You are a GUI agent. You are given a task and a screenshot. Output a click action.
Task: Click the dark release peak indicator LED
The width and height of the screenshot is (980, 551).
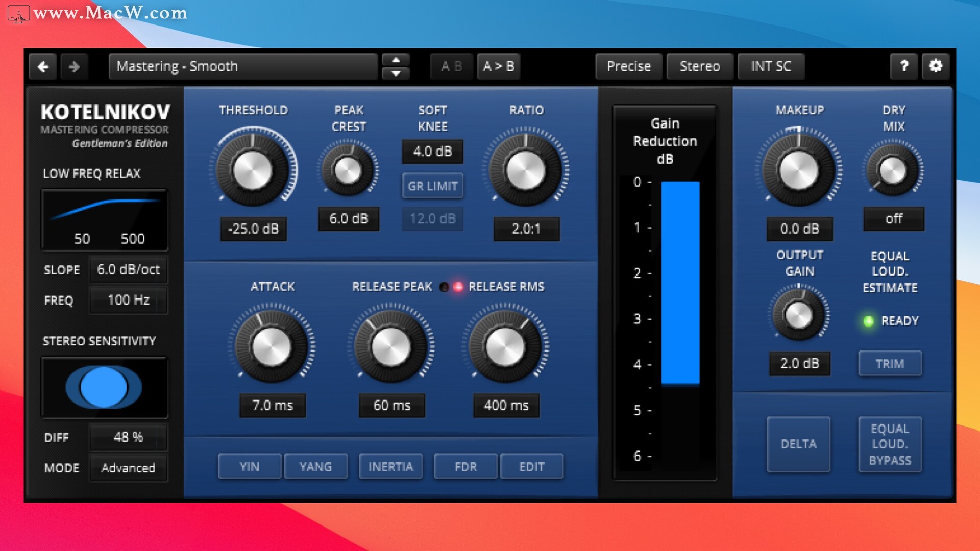point(444,287)
